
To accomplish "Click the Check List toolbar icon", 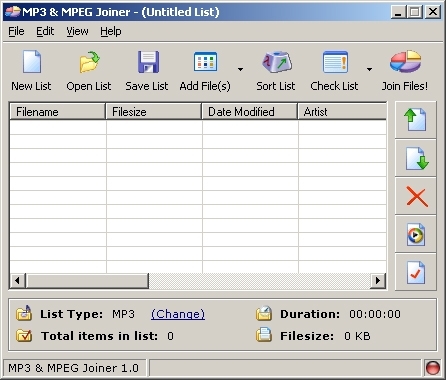I will 335,62.
